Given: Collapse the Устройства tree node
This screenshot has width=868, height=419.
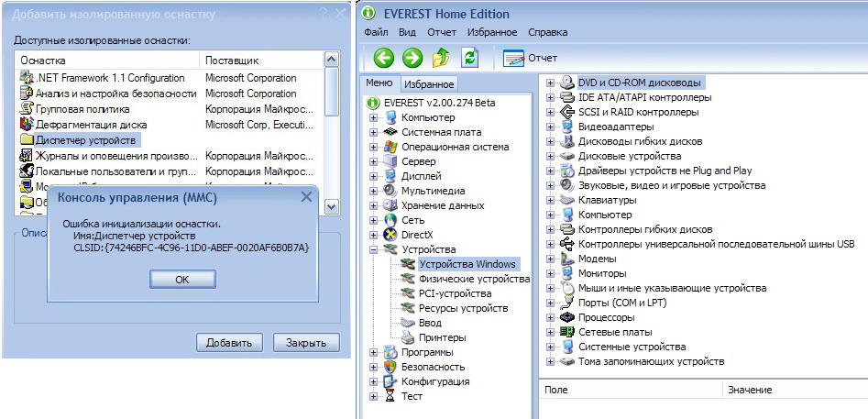Looking at the screenshot, I should pyautogui.click(x=374, y=249).
